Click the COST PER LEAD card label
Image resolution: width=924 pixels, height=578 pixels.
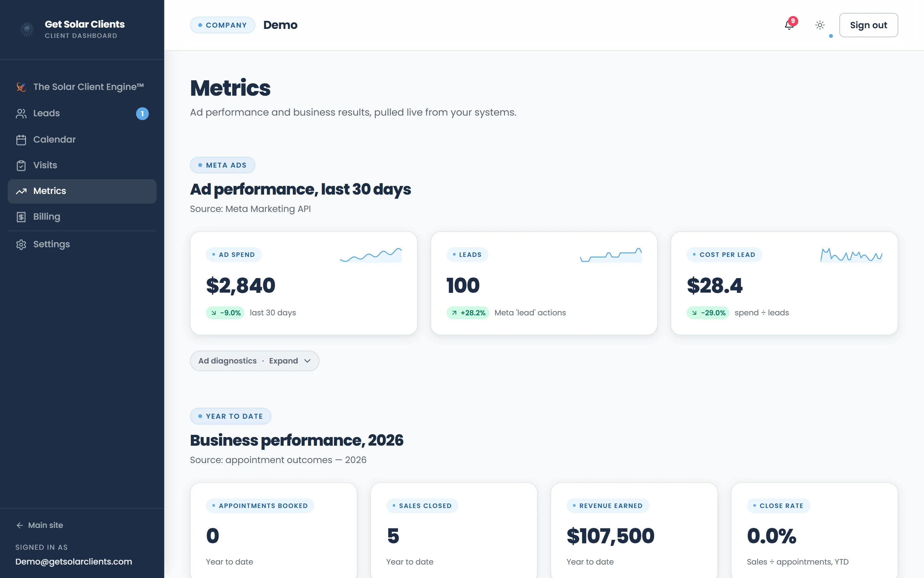pyautogui.click(x=724, y=255)
